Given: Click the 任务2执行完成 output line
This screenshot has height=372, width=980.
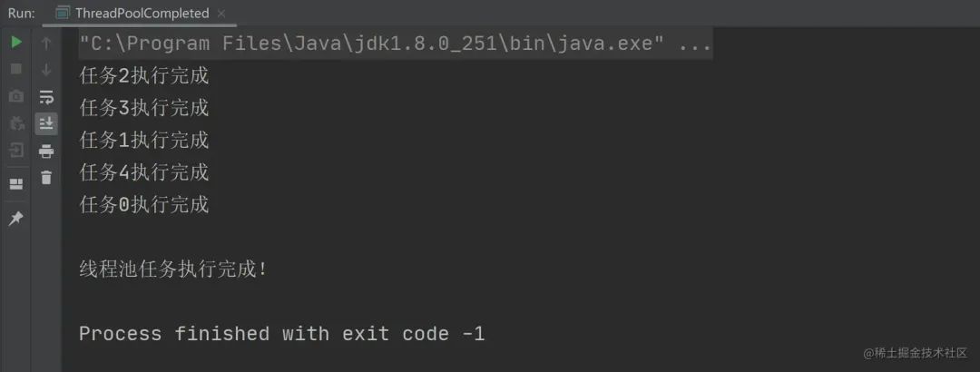Looking at the screenshot, I should 143,76.
